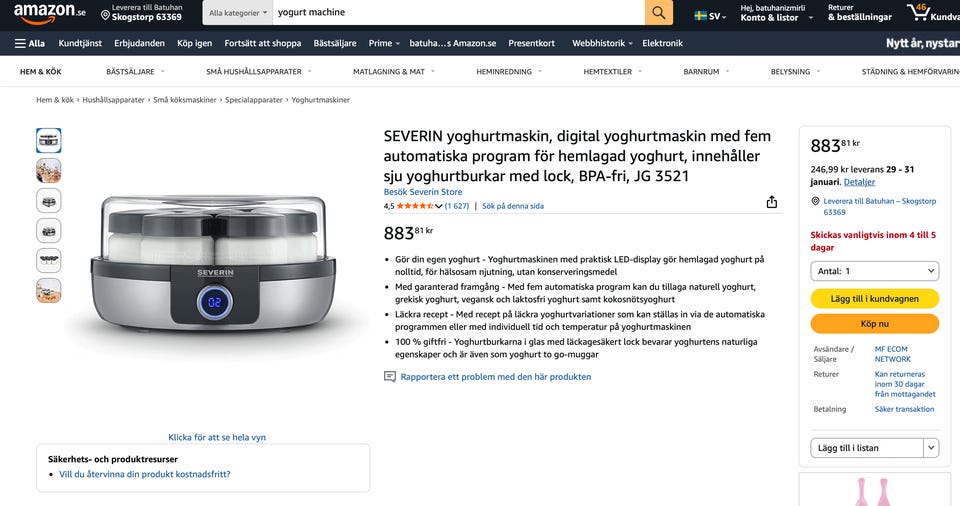Click the share icon beside ratings
960x506 pixels.
771,202
